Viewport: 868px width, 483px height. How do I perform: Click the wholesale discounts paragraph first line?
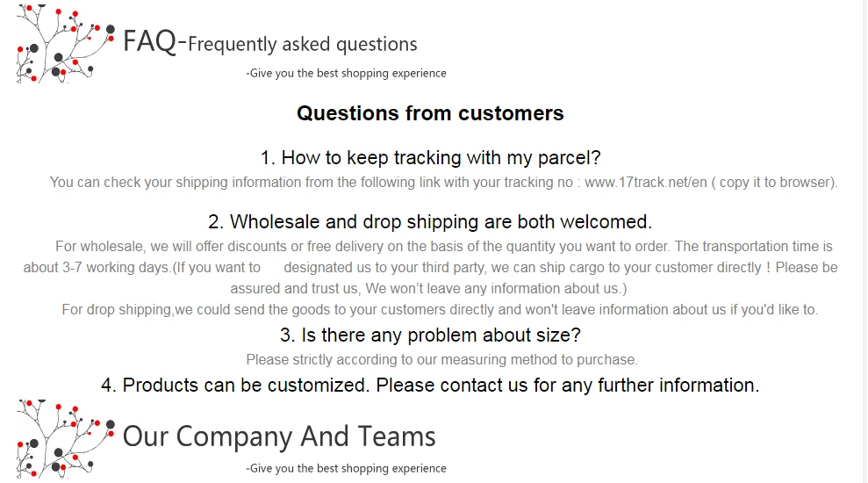click(444, 247)
